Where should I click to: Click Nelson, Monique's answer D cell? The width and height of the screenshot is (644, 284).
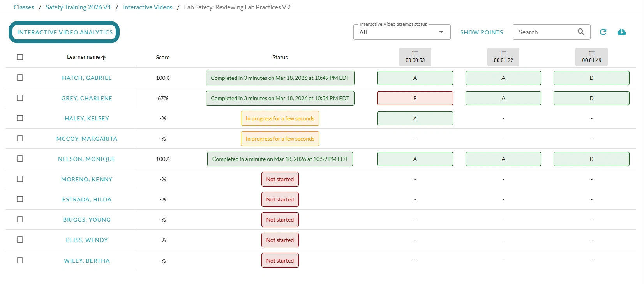pyautogui.click(x=591, y=159)
